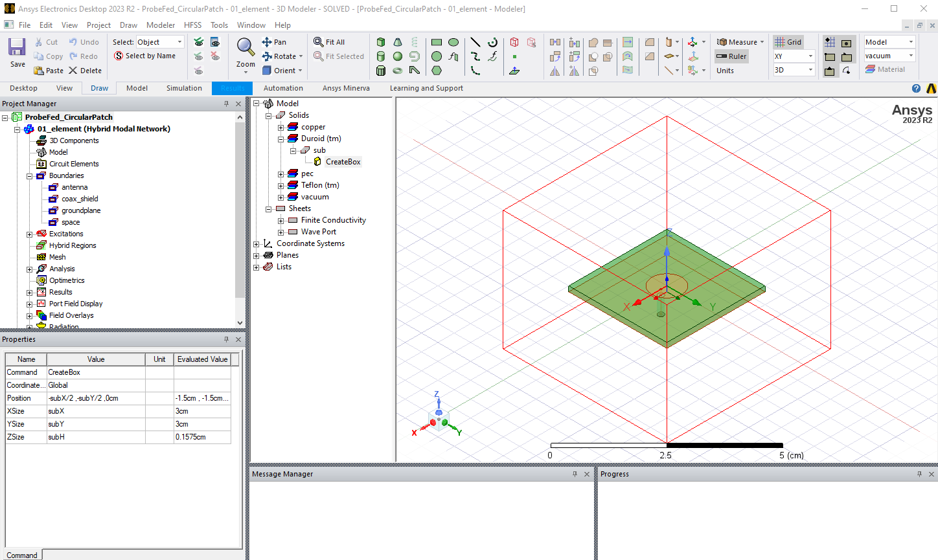Select the Draw Box tool
938x560 pixels.
click(380, 41)
